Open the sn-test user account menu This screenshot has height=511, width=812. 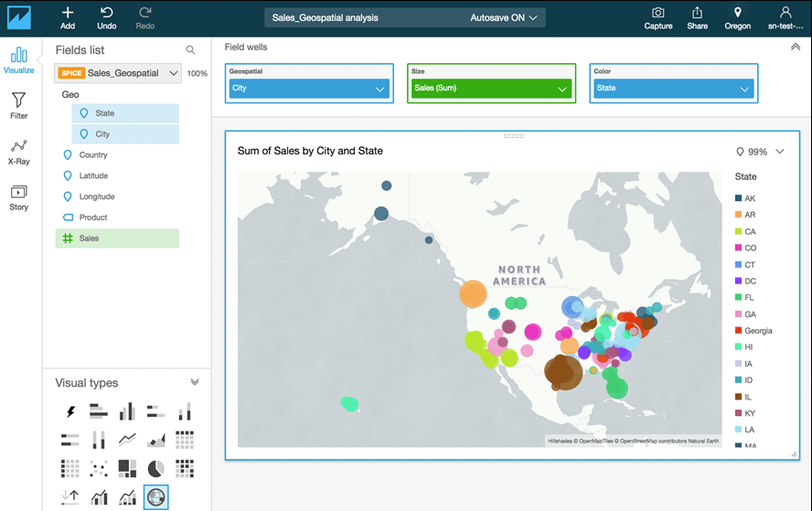click(x=785, y=18)
